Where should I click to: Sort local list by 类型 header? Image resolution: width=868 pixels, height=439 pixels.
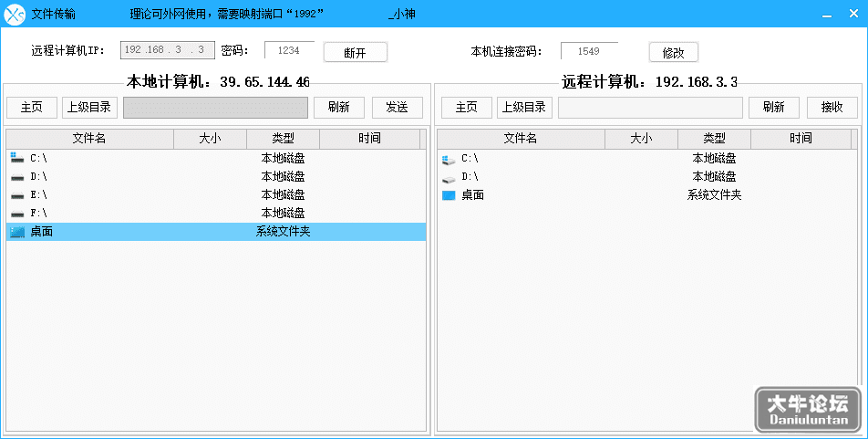(283, 139)
